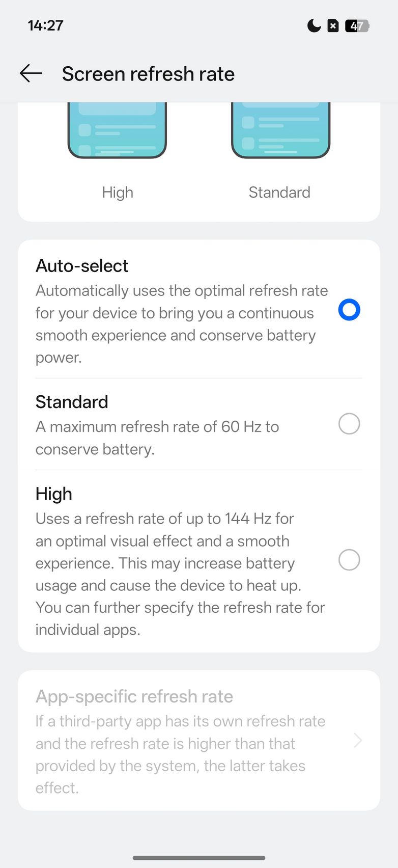This screenshot has height=868, width=398.
Task: Select the Auto-select radio button
Action: point(349,310)
